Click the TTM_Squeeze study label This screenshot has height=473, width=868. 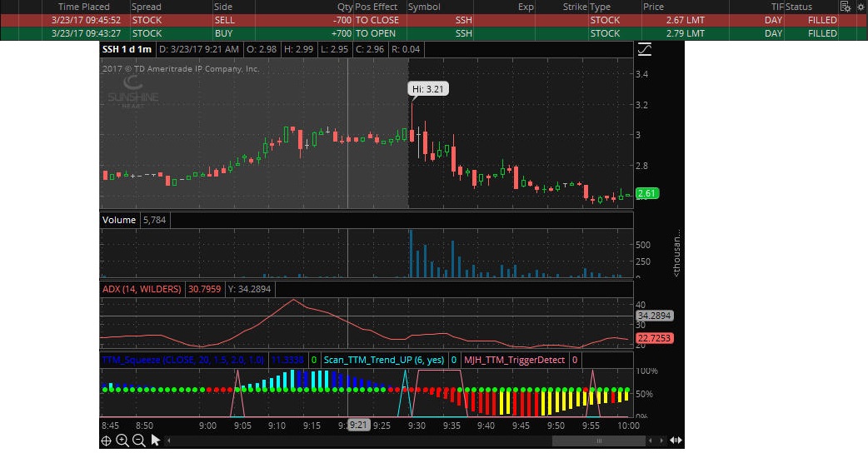(182, 360)
